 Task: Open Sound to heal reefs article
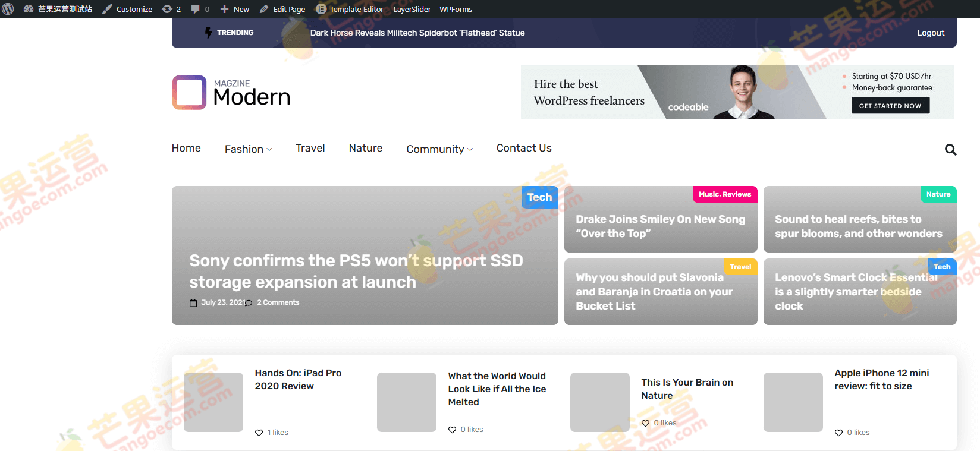tap(859, 226)
